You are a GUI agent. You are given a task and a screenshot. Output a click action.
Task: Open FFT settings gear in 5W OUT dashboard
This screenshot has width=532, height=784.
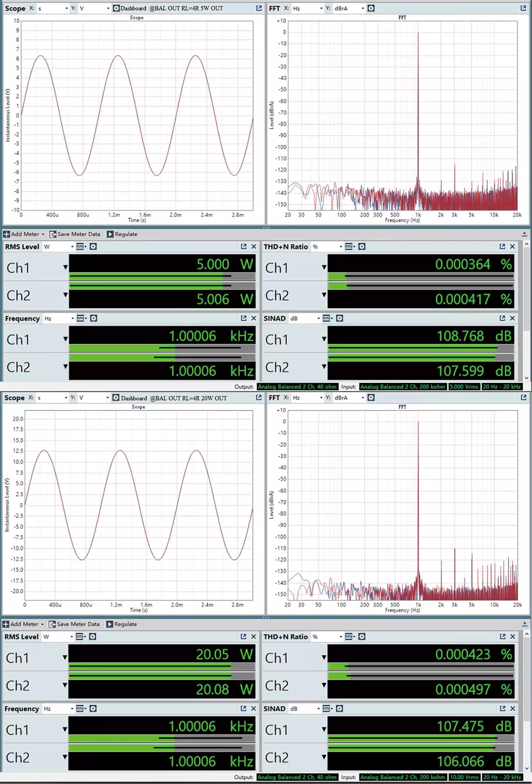(371, 8)
